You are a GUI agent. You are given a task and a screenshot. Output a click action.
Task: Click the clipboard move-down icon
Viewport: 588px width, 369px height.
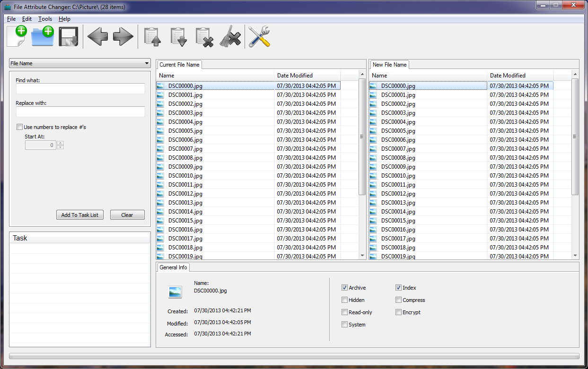click(178, 37)
